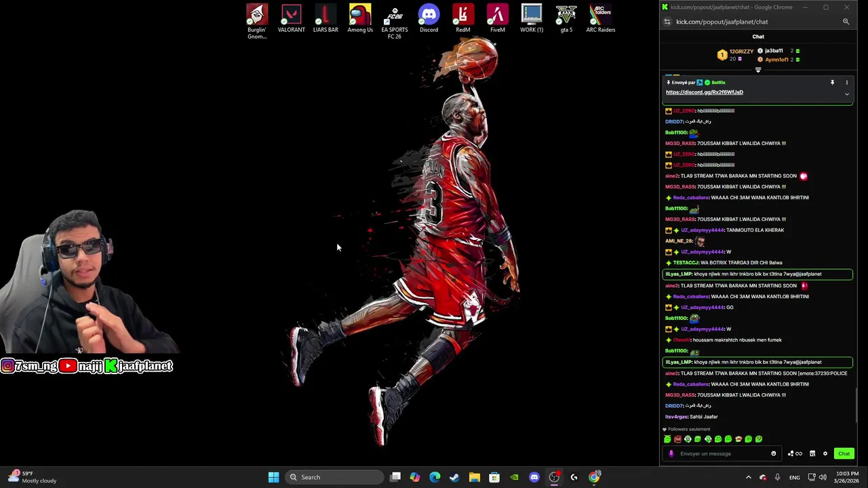This screenshot has width=868, height=488.
Task: Click the purple microphone icon in the message box
Action: pos(671,453)
